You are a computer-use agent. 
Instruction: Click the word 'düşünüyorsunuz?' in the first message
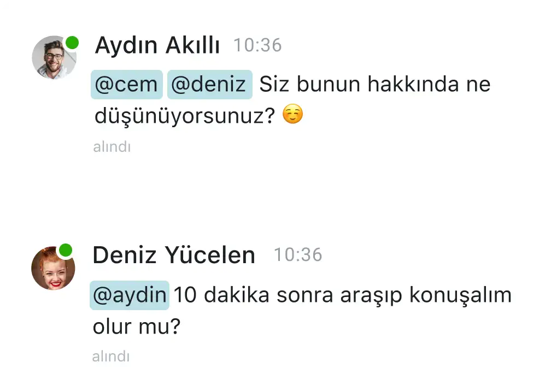click(185, 116)
